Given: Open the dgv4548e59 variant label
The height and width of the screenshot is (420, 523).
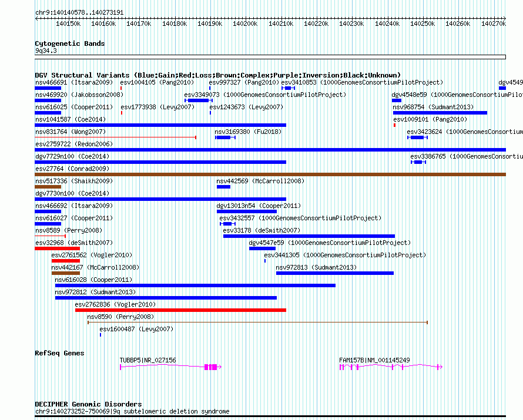Looking at the screenshot, I should [x=457, y=95].
